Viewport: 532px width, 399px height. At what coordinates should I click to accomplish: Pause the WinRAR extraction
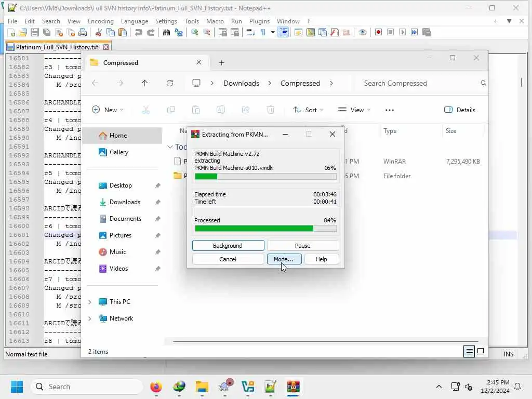tap(303, 246)
